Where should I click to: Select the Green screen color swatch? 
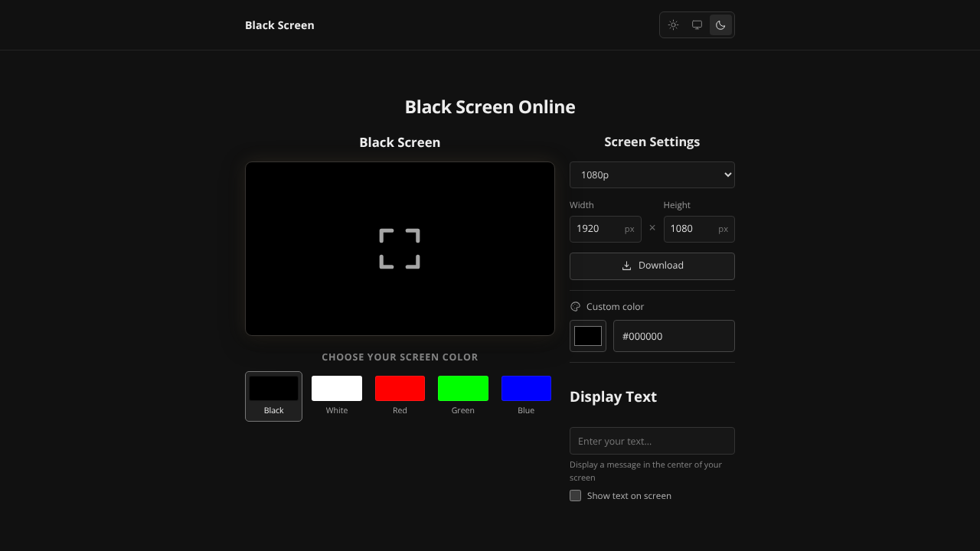pyautogui.click(x=463, y=396)
